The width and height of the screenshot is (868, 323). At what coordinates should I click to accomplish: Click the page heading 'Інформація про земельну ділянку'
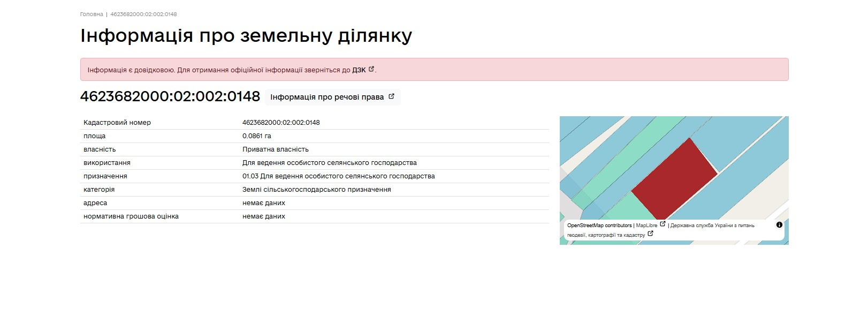tap(246, 36)
